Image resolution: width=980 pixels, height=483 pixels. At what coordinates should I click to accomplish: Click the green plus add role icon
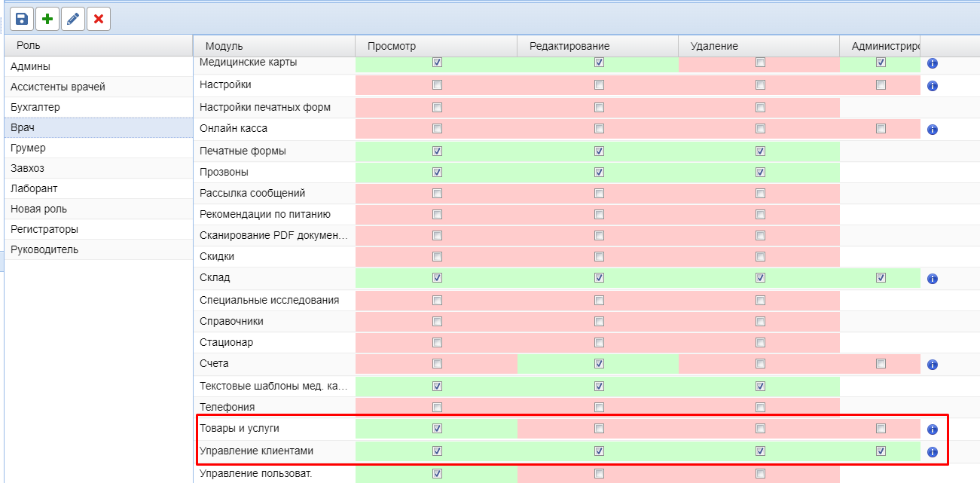click(47, 19)
